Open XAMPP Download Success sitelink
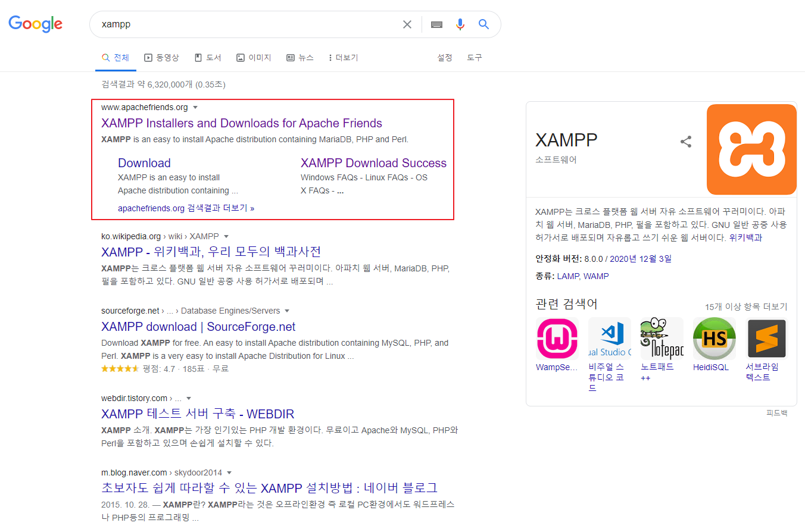The width and height of the screenshot is (805, 532). [373, 163]
